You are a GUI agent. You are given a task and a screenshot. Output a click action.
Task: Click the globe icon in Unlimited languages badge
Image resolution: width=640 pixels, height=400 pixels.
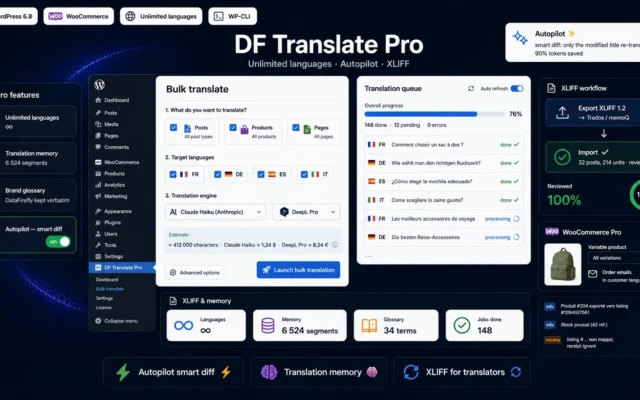coord(130,16)
